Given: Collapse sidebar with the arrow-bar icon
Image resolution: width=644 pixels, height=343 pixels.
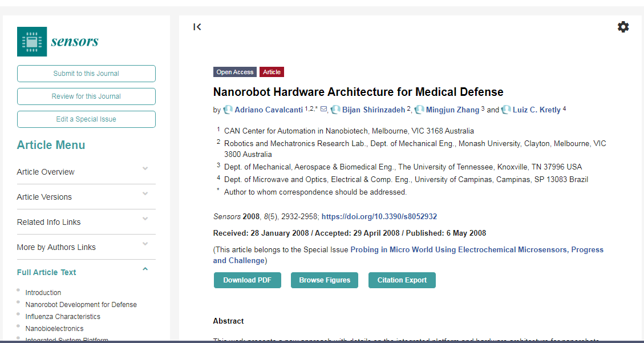Looking at the screenshot, I should pyautogui.click(x=197, y=27).
